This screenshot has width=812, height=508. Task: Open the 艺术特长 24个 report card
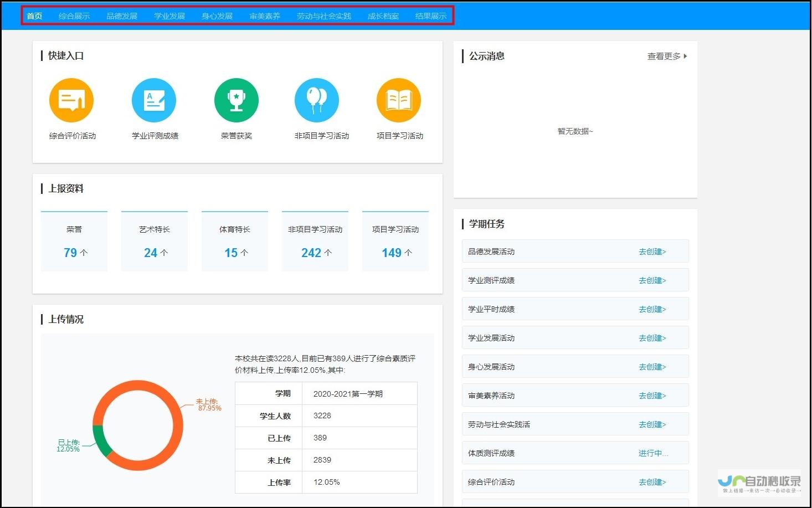(155, 241)
